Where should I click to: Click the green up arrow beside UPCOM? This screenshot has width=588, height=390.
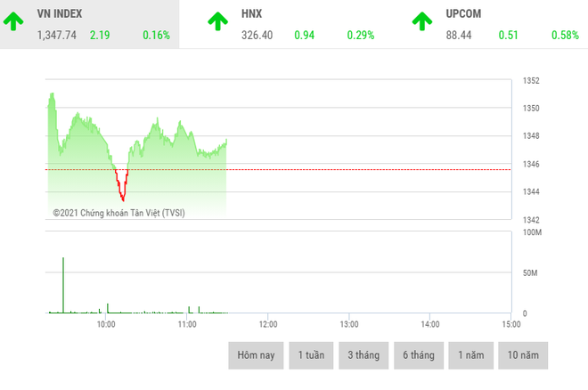[x=420, y=21]
